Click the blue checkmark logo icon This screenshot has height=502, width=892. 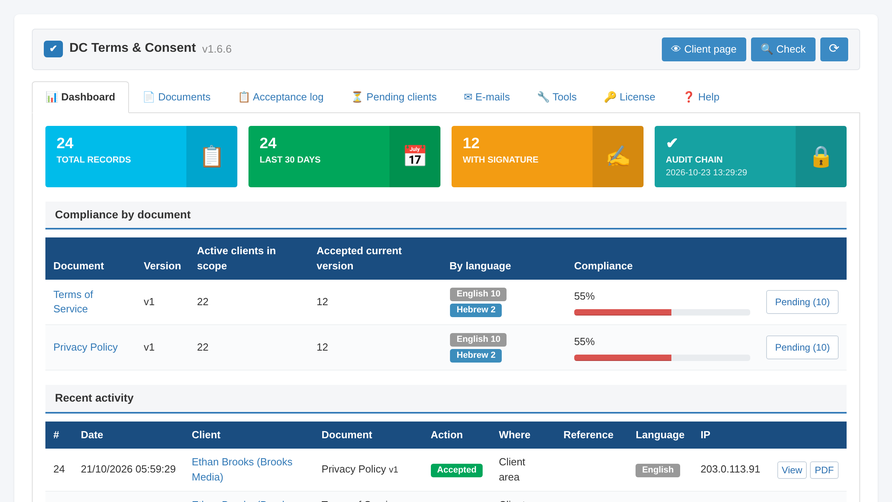pyautogui.click(x=53, y=49)
